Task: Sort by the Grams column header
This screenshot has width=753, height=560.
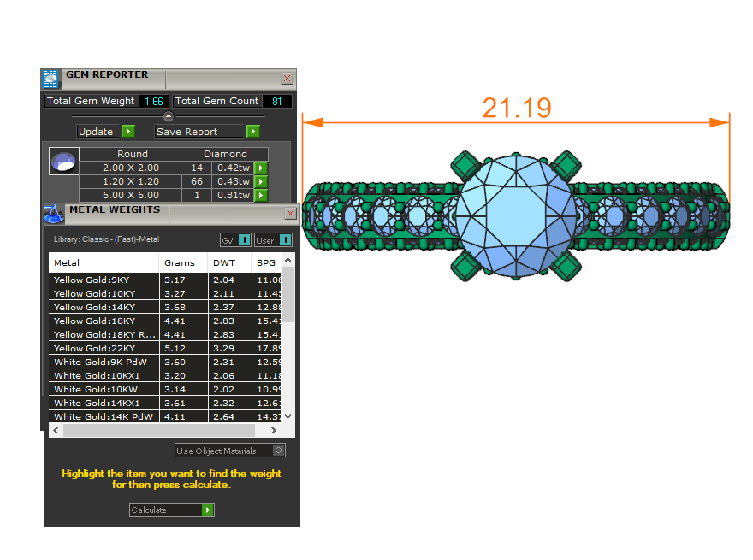Action: [x=180, y=263]
